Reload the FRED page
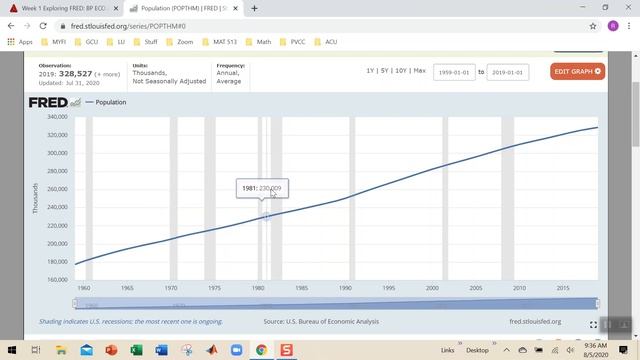 [x=43, y=26]
